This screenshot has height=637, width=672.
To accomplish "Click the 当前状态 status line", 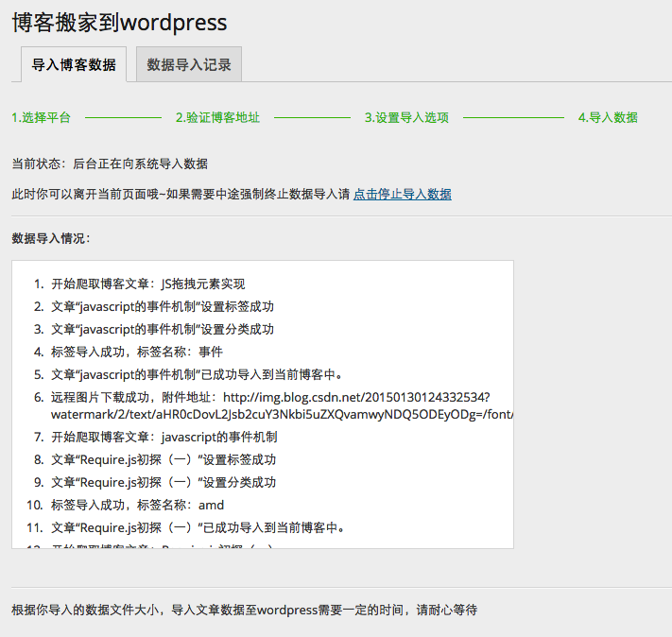I will tap(110, 164).
